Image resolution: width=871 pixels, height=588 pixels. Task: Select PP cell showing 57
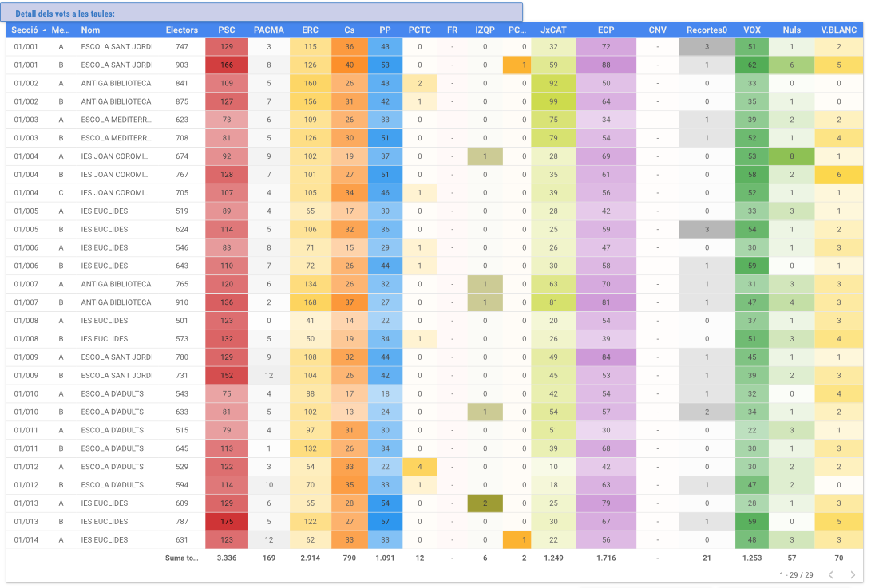[385, 521]
